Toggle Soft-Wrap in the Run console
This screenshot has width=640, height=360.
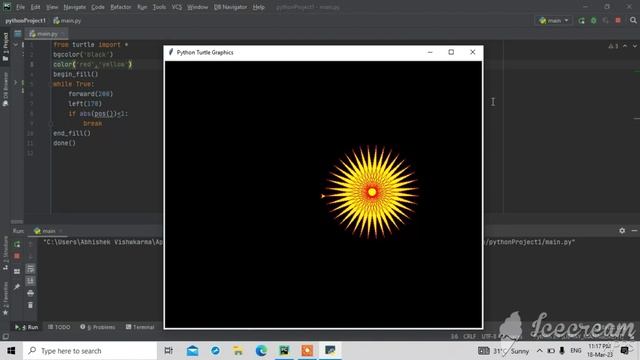tap(30, 269)
